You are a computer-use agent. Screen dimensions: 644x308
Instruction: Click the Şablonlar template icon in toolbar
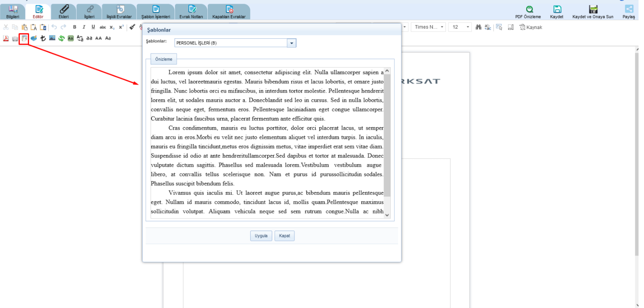24,38
